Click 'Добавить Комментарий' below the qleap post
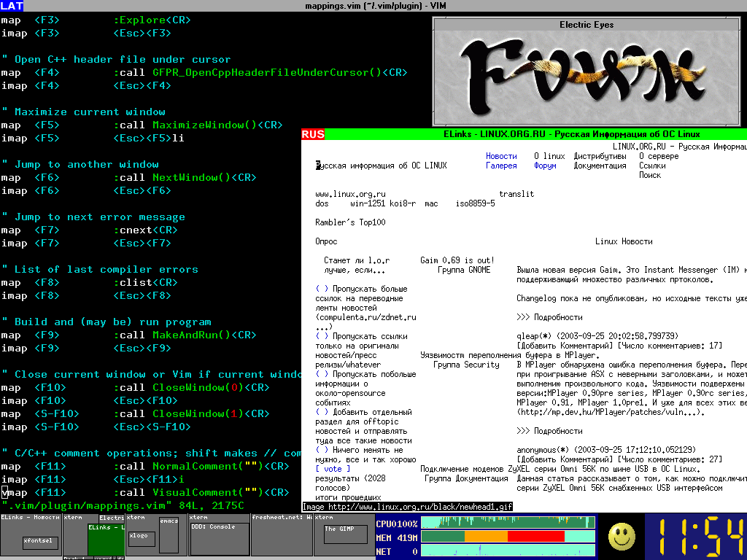 pos(565,346)
